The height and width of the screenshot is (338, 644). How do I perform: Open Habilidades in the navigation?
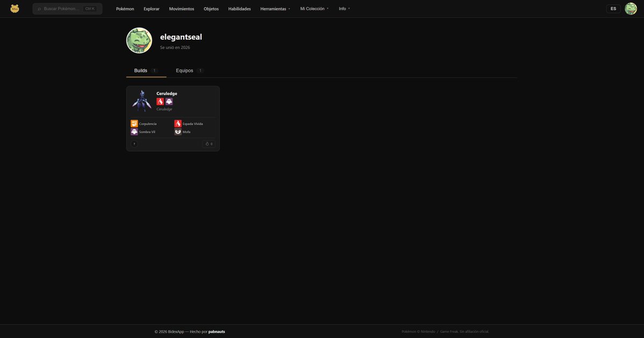[x=239, y=9]
